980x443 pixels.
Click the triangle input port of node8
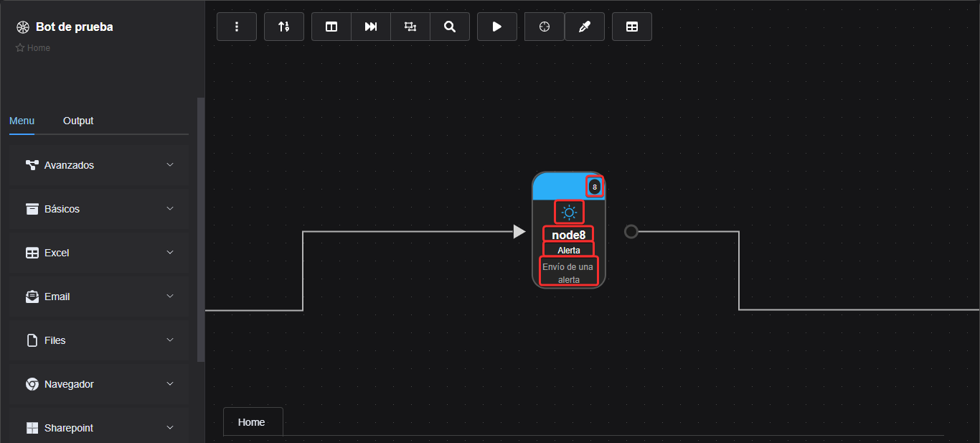(x=519, y=231)
